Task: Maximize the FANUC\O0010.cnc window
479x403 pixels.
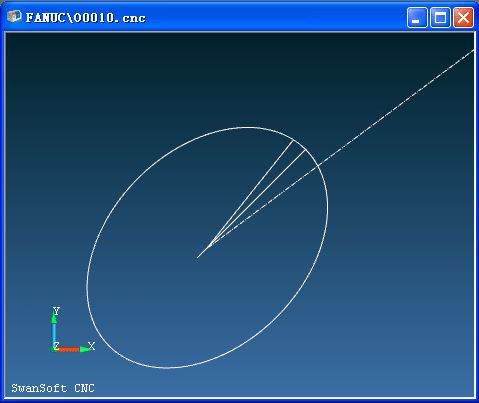Action: tap(440, 18)
